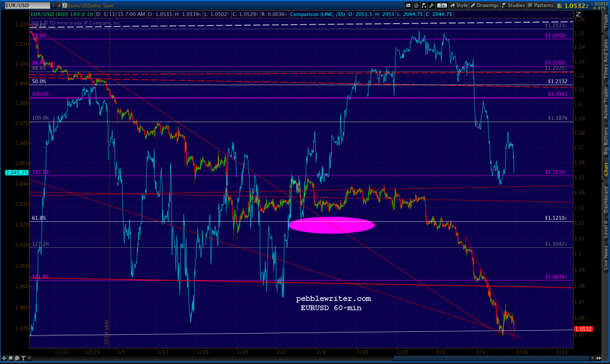
Task: Select the Drawings pencil icon
Action: click(x=474, y=5)
